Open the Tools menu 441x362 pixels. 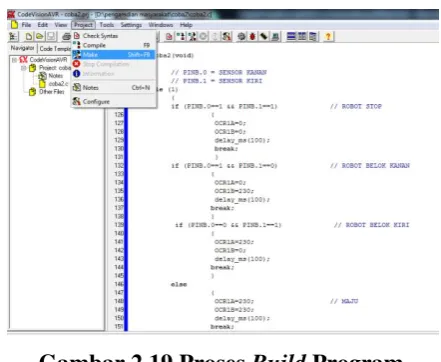point(107,25)
